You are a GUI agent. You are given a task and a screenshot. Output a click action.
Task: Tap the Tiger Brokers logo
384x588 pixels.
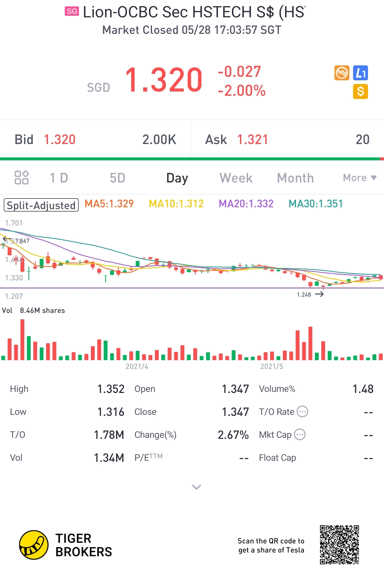pos(65,545)
